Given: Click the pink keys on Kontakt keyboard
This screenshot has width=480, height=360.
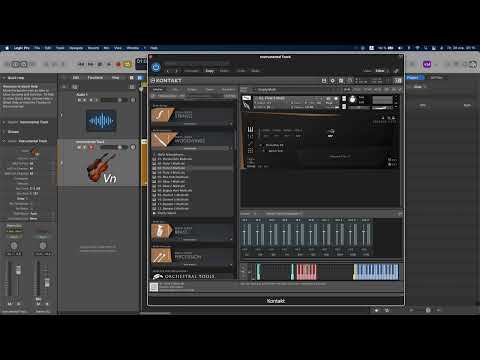Looking at the screenshot, I should coord(306,272).
